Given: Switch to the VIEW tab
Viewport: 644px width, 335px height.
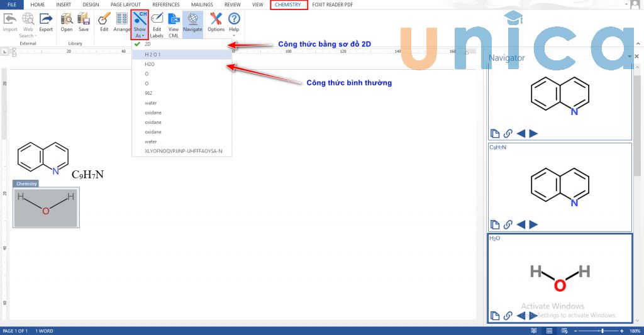Looking at the screenshot, I should (x=257, y=4).
